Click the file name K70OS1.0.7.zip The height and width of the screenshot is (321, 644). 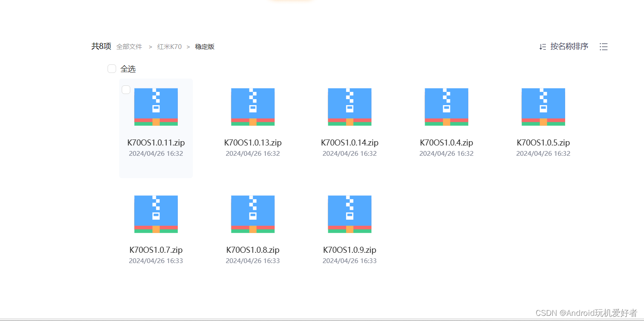point(156,250)
